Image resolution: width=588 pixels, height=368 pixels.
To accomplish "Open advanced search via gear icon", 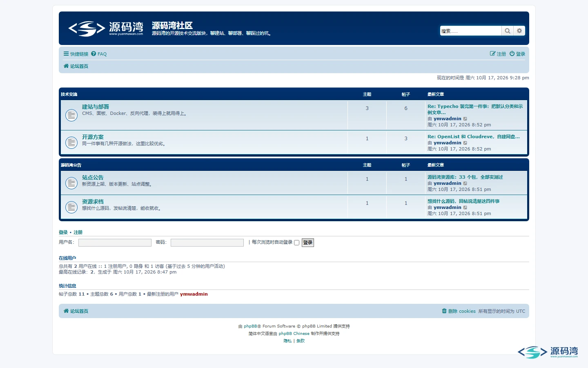I will point(519,31).
